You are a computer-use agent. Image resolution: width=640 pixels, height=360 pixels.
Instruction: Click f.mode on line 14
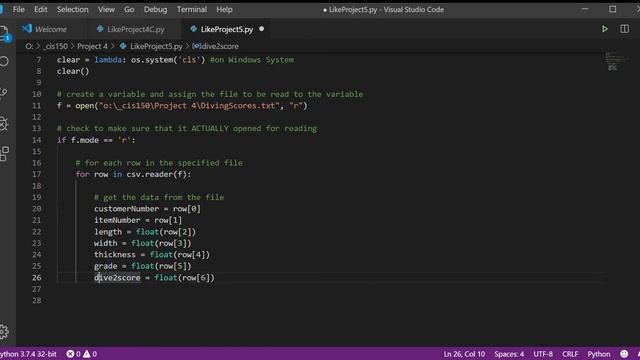point(84,140)
